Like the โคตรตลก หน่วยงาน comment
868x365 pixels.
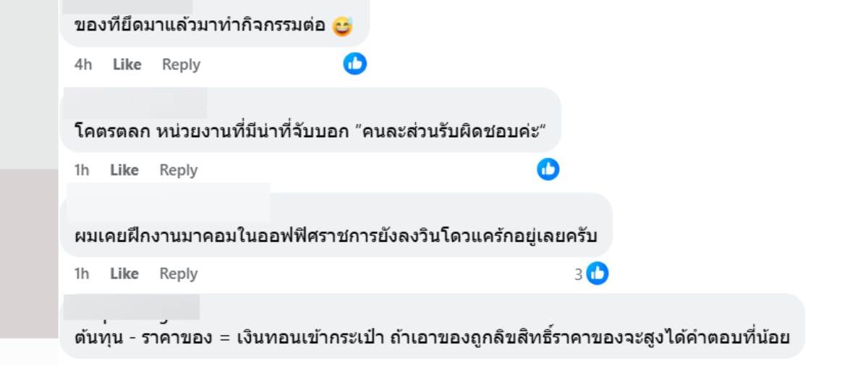point(124,170)
